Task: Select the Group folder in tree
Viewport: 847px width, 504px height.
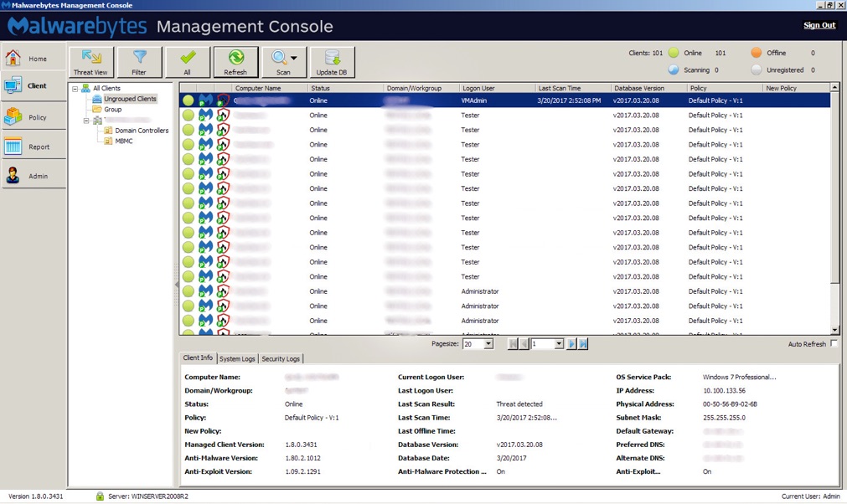Action: tap(113, 110)
